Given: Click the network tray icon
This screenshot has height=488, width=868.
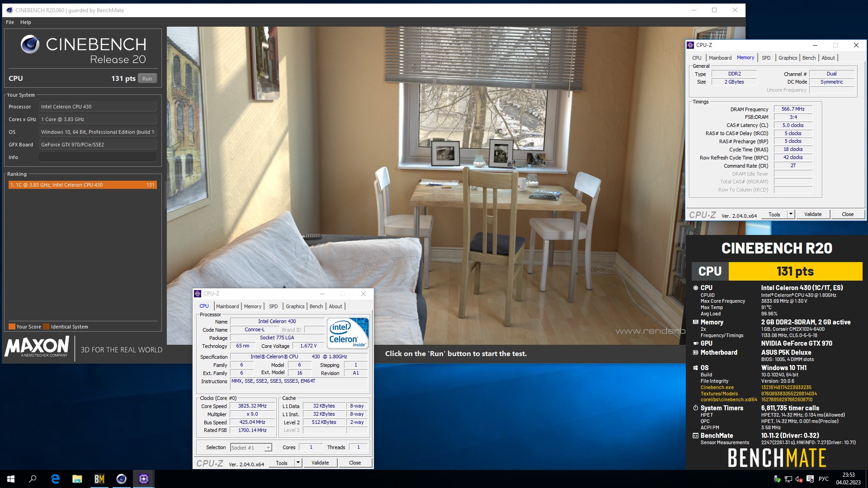Looking at the screenshot, I should 788,479.
